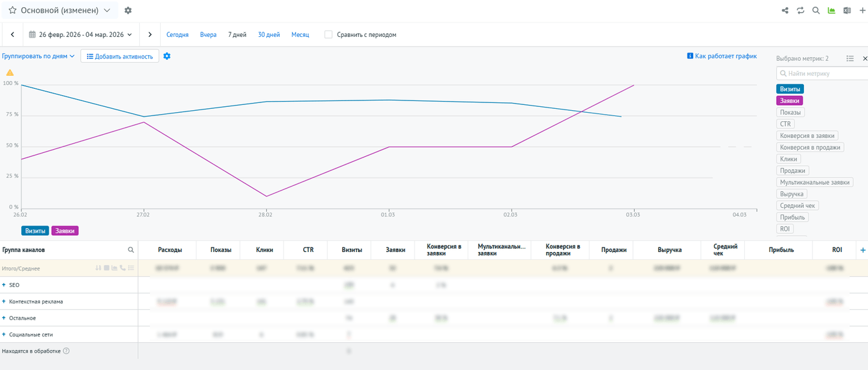Open the Как работает график link
Screen dimensions: 868x370
point(722,56)
